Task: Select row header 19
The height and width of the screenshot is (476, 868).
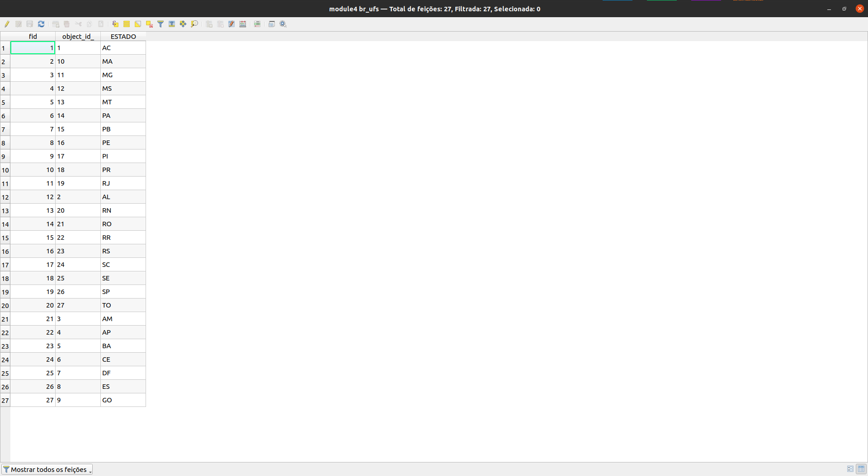Action: click(5, 292)
